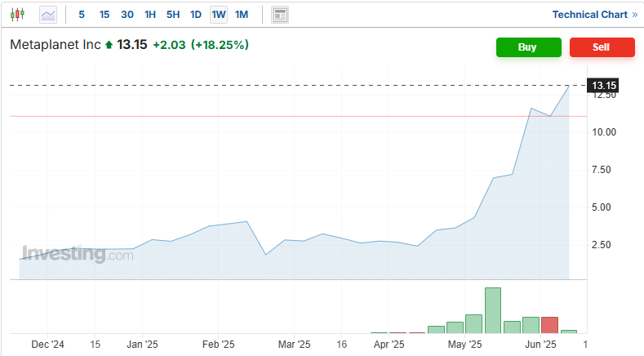
Task: Click the 13.15 current price label
Action: coord(603,86)
